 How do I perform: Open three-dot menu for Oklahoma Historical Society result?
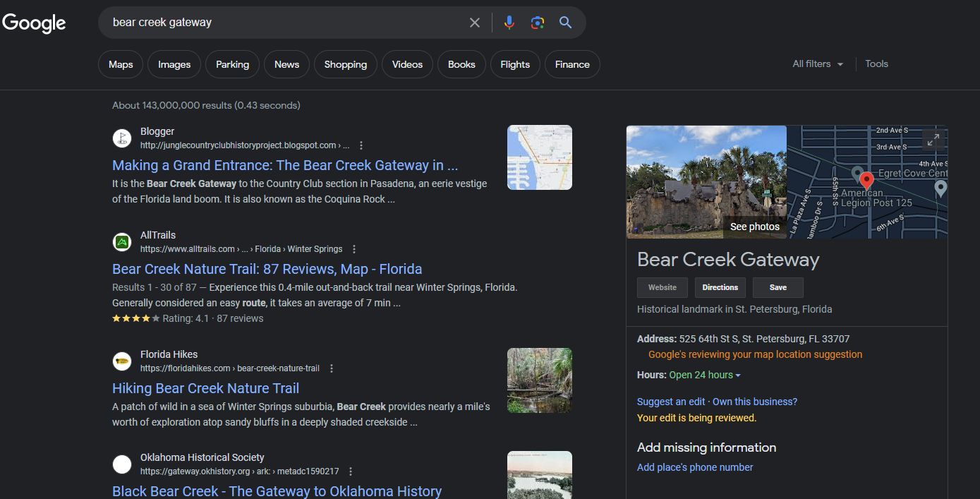click(351, 471)
